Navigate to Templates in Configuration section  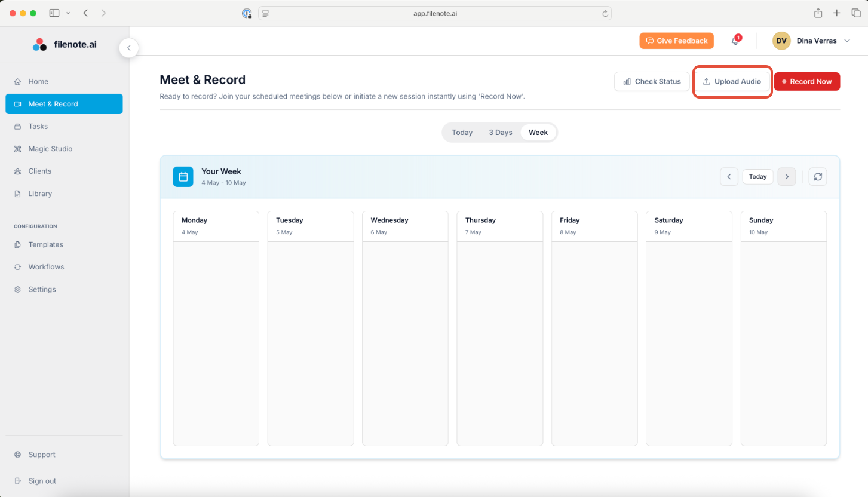click(45, 245)
